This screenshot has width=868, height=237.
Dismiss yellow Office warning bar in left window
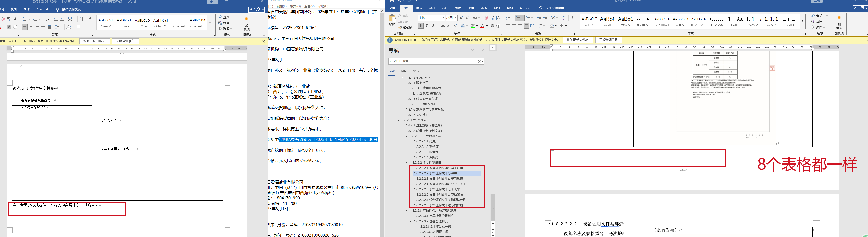(264, 41)
